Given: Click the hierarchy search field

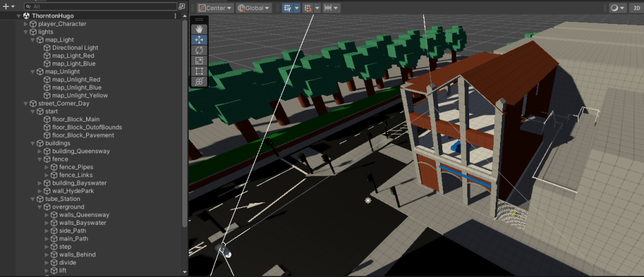Looking at the screenshot, I should point(101,6).
